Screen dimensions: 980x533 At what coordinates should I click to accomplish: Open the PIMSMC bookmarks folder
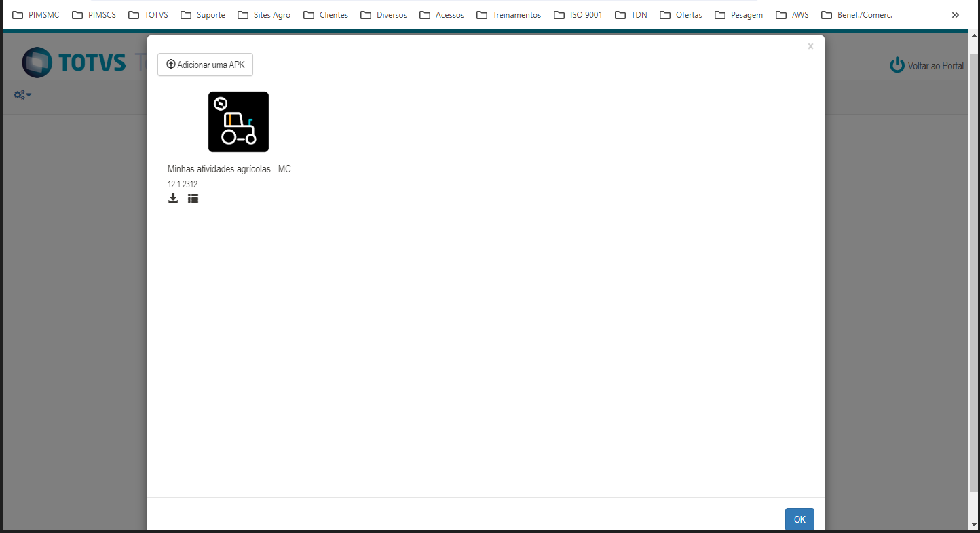click(x=36, y=15)
